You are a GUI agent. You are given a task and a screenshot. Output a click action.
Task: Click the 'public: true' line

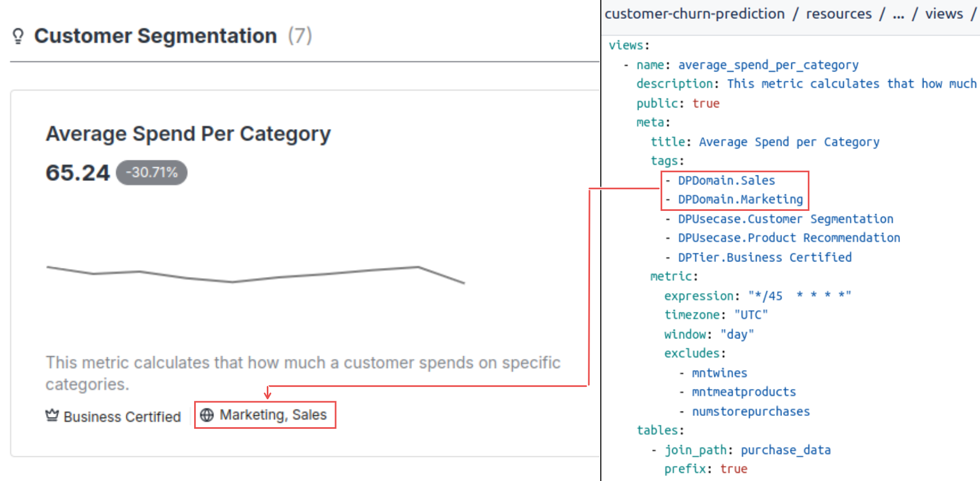pyautogui.click(x=678, y=103)
